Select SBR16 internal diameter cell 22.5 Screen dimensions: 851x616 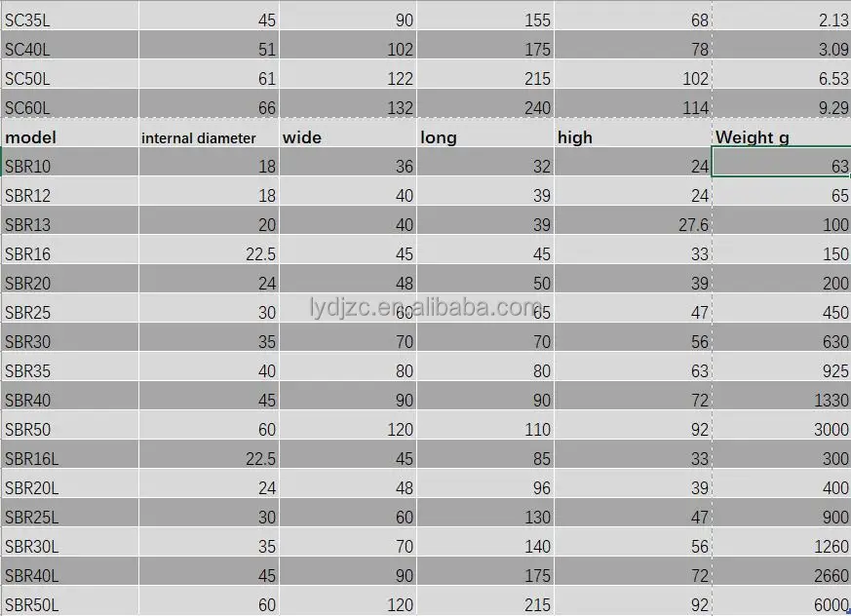(208, 254)
